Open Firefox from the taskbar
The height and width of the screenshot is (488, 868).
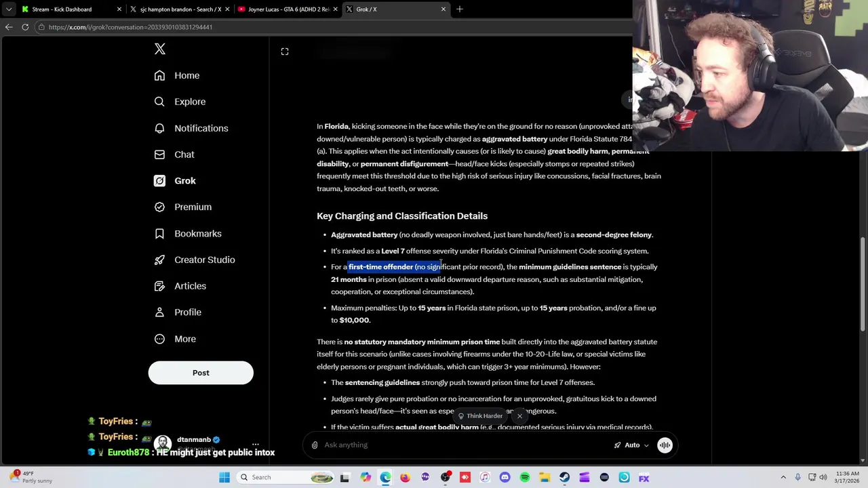405,477
